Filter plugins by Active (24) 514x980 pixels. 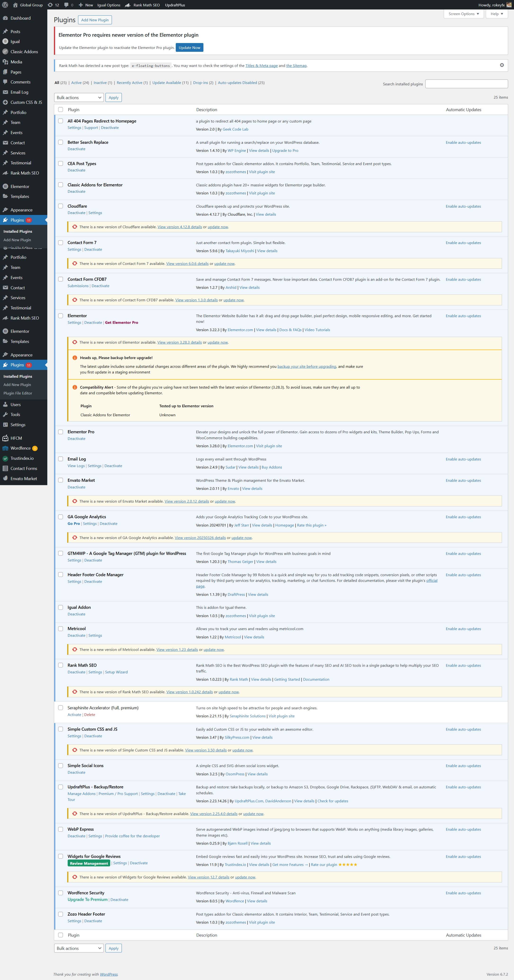pyautogui.click(x=80, y=83)
